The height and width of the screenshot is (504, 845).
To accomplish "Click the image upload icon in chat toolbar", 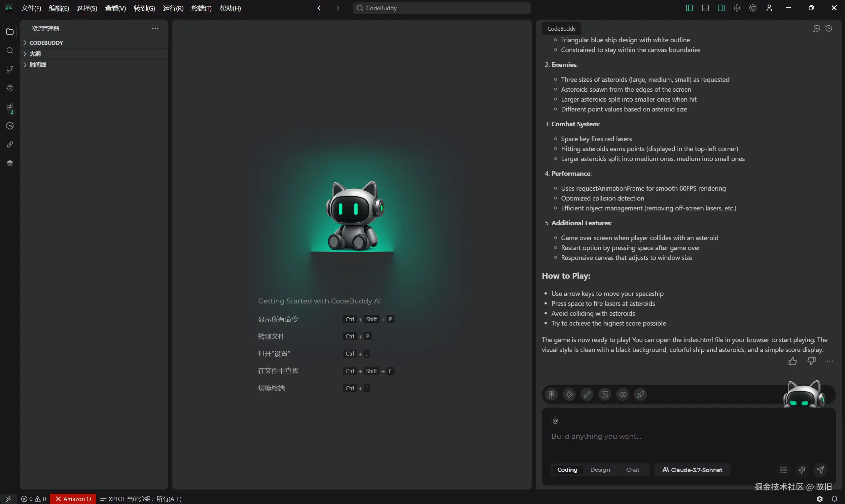I will tap(605, 394).
